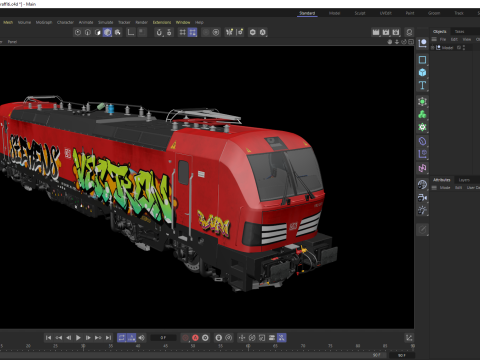Switch to the Track layout tab
The image size is (480, 360).
pyautogui.click(x=459, y=13)
